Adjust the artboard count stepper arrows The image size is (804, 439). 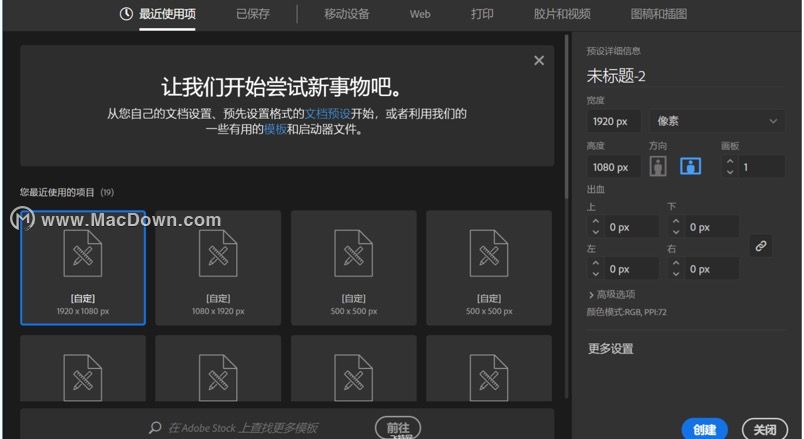point(730,167)
